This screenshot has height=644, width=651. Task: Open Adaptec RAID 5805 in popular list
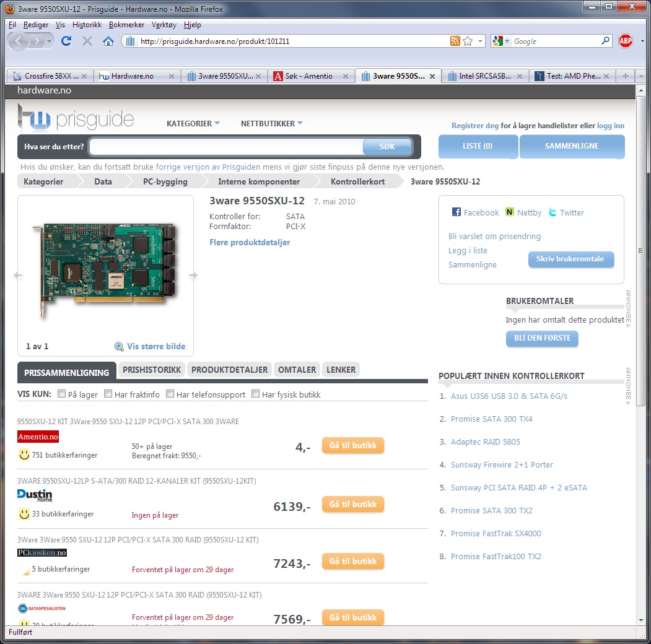click(x=486, y=442)
